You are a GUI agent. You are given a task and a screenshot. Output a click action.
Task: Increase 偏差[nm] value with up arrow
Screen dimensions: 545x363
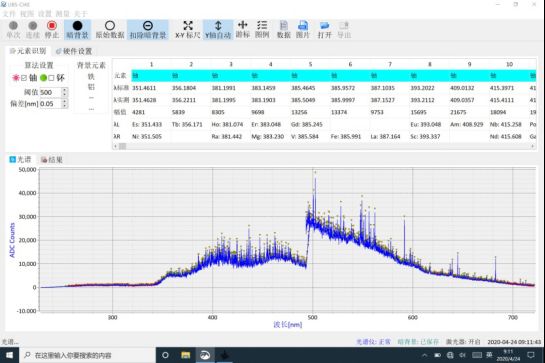click(64, 102)
